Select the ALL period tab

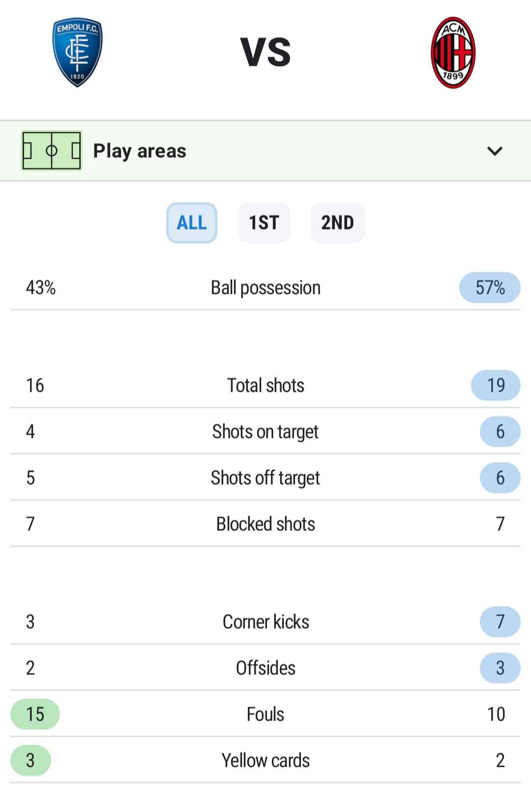coord(192,223)
